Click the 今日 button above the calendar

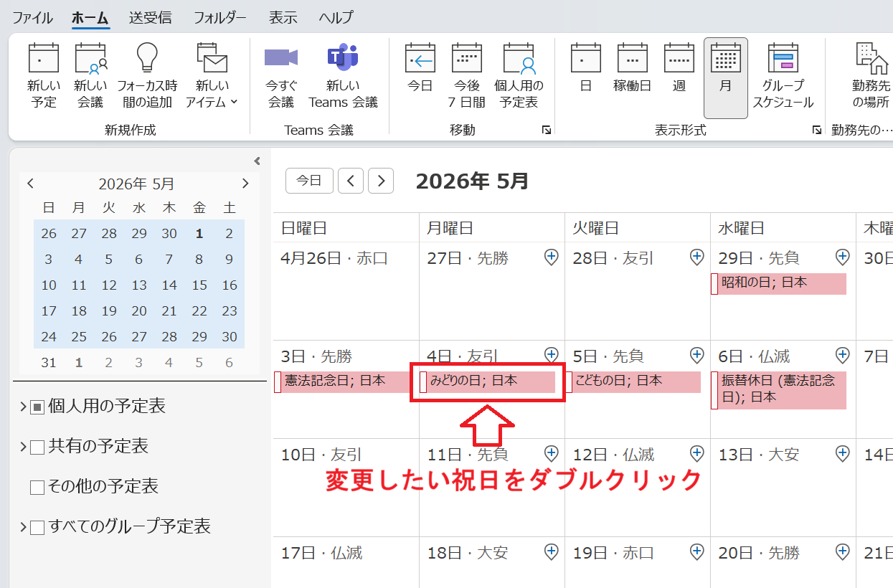pos(309,180)
